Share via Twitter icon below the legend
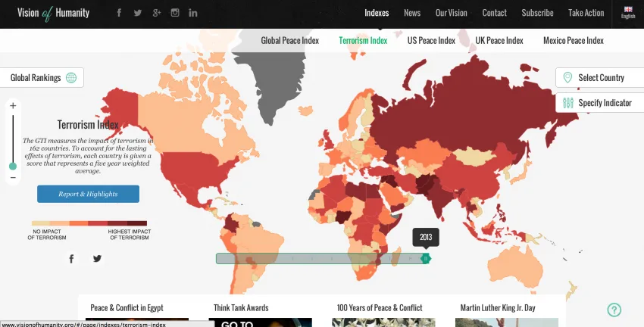 (97, 258)
